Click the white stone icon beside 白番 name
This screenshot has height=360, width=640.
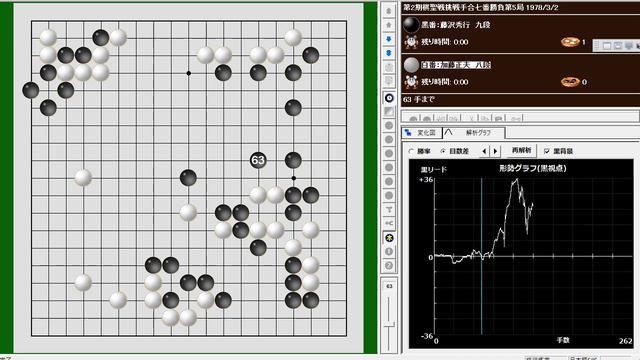[x=411, y=64]
